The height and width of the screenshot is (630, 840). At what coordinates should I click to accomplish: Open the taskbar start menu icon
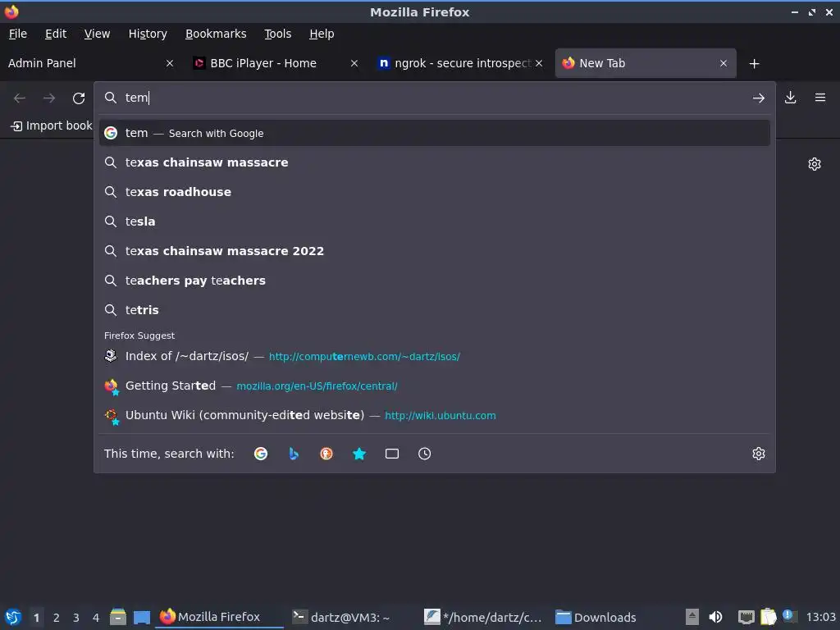pyautogui.click(x=13, y=617)
